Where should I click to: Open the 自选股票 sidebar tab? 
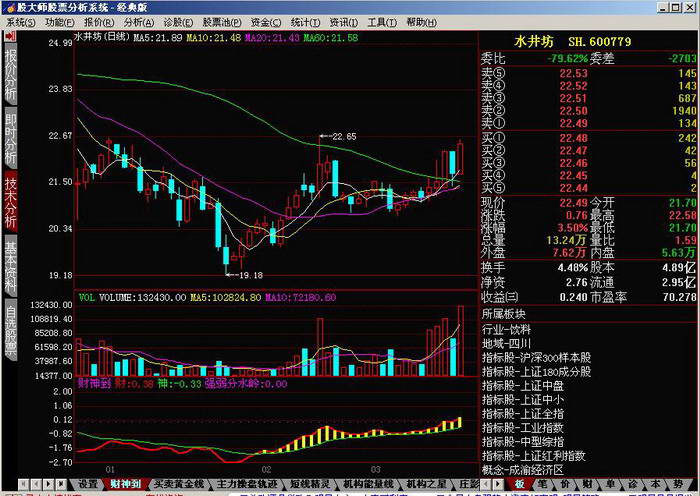pos(10,330)
